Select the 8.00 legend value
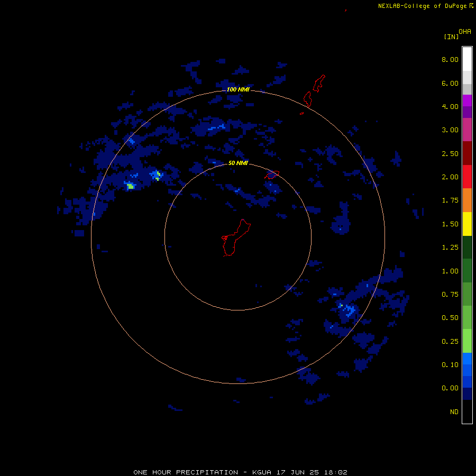Viewport: 476px width, 476px height. 450,59
